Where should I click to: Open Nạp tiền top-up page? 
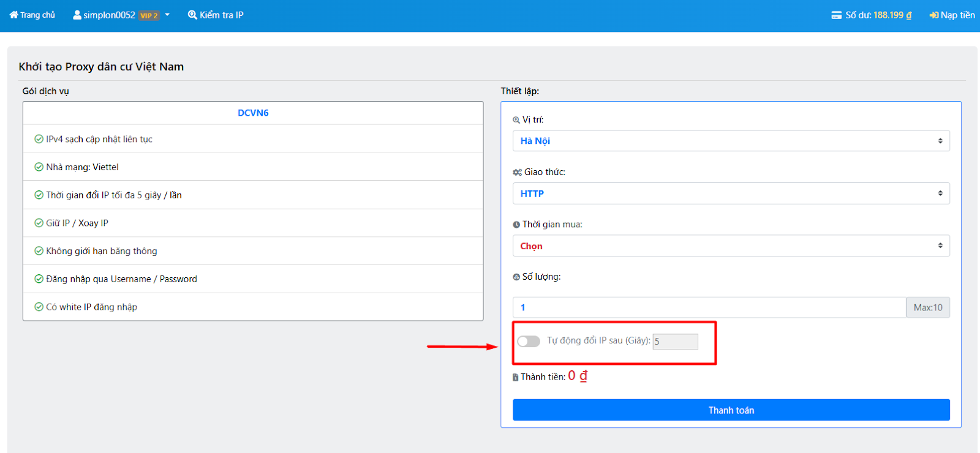952,15
